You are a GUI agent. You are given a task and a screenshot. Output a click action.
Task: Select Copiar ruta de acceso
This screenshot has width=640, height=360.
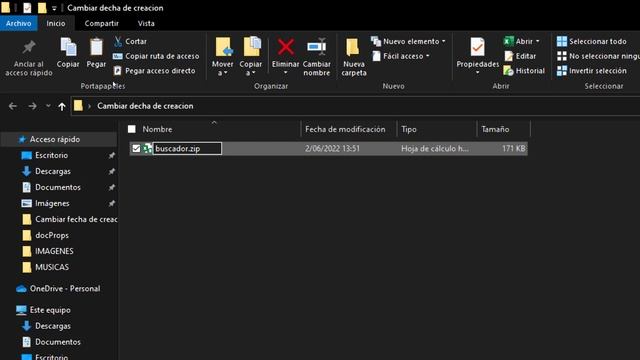point(156,56)
